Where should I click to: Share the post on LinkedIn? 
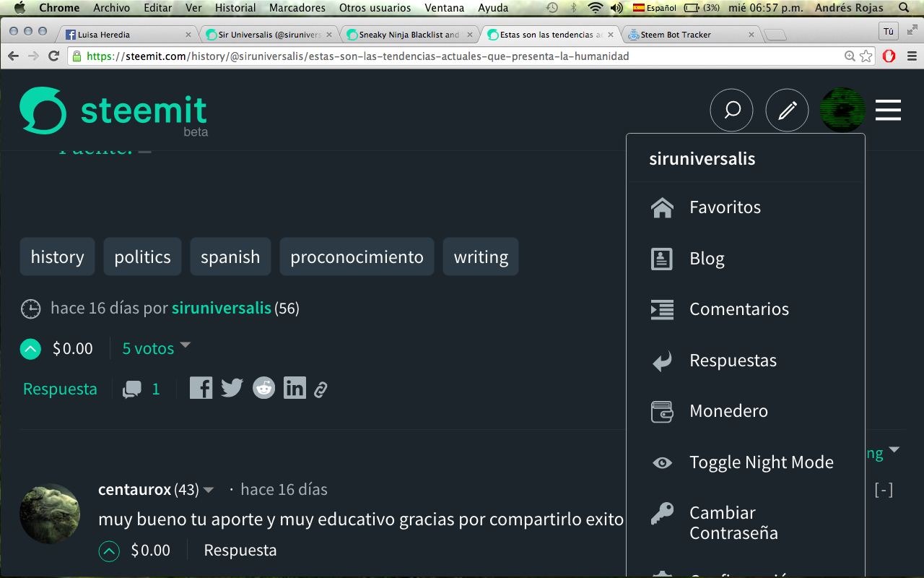pos(295,387)
